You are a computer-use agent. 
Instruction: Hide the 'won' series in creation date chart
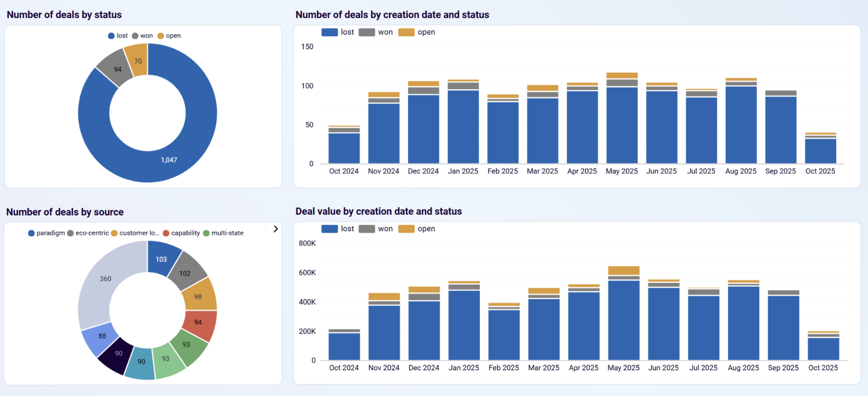coord(376,32)
